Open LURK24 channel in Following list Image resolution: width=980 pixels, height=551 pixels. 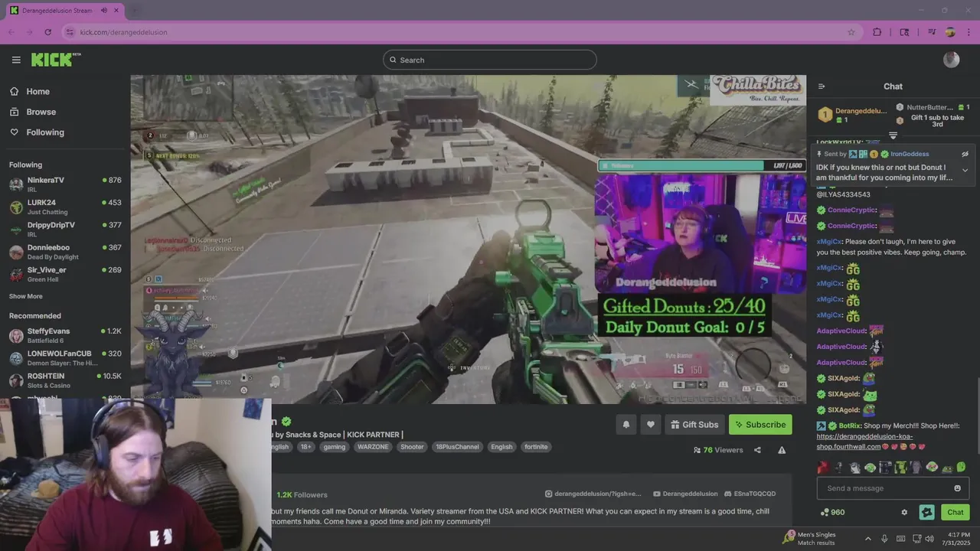65,207
